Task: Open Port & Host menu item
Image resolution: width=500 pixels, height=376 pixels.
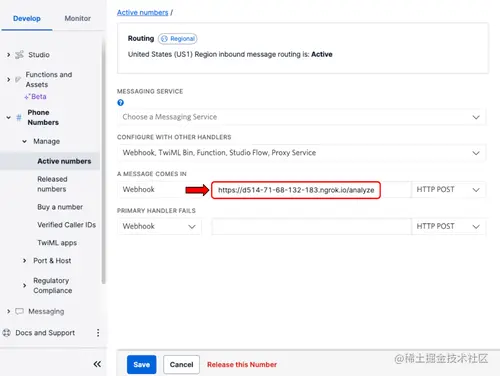Action: click(x=52, y=261)
